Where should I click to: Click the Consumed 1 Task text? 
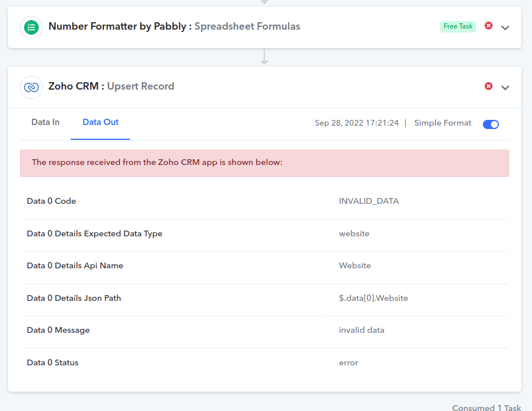point(486,407)
